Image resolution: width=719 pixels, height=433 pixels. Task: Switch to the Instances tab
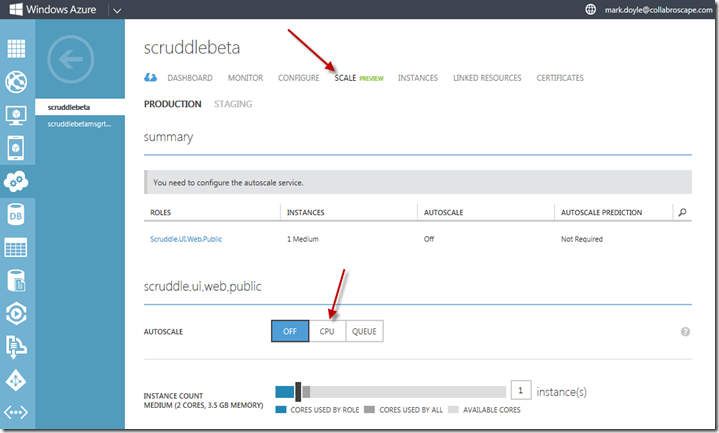(x=418, y=78)
